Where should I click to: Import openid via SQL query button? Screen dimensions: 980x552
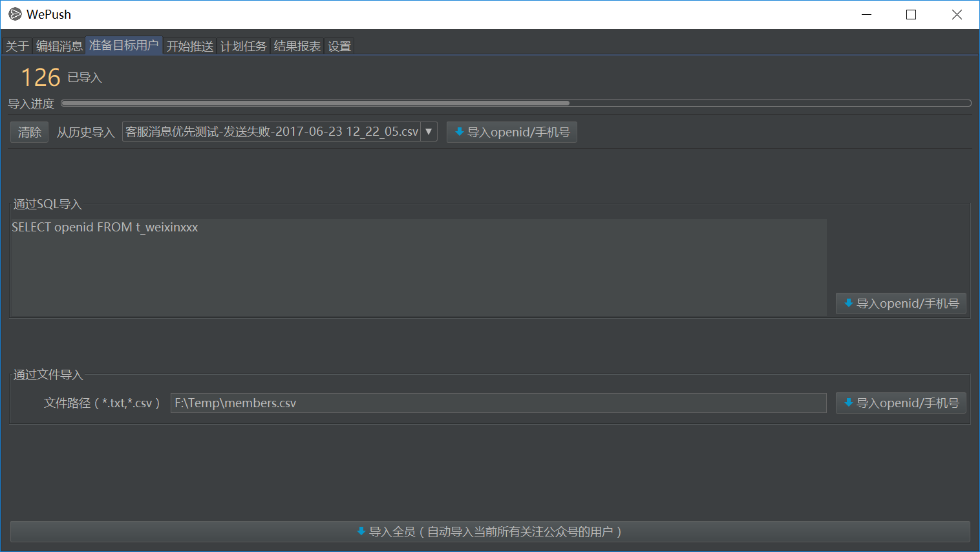(x=900, y=303)
